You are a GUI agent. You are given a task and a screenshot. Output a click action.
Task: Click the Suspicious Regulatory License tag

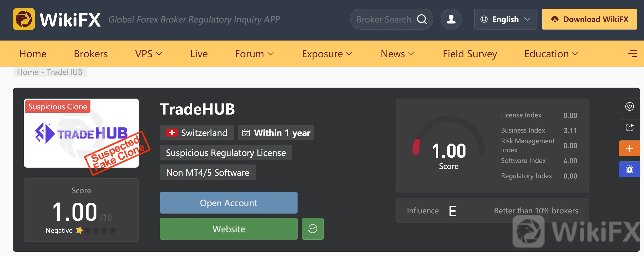point(226,152)
